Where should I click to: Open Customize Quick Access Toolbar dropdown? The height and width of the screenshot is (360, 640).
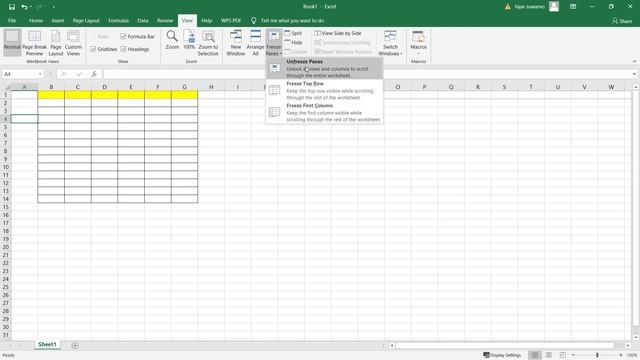click(53, 7)
